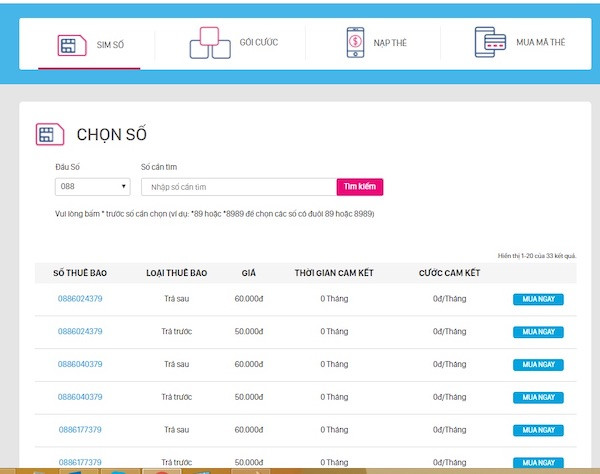600x474 pixels.
Task: Click MUA NGAY for Trả sau 0886177379
Action: (x=538, y=430)
